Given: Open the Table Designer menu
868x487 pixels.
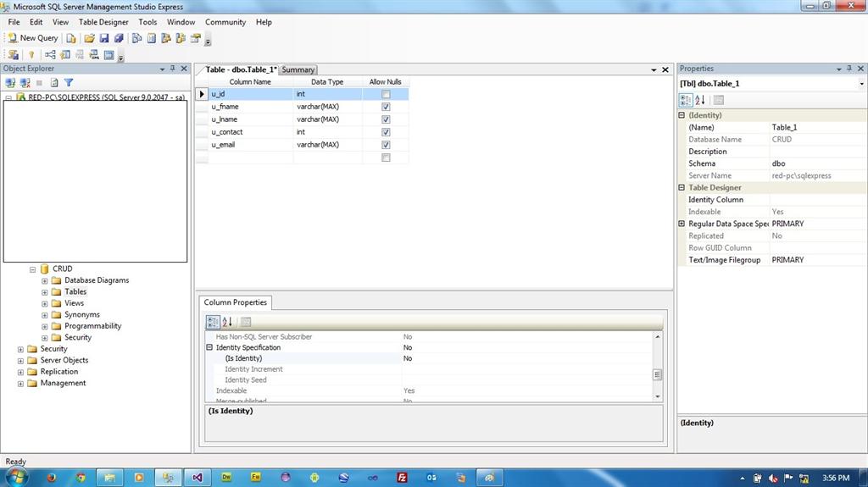Looking at the screenshot, I should (x=103, y=22).
